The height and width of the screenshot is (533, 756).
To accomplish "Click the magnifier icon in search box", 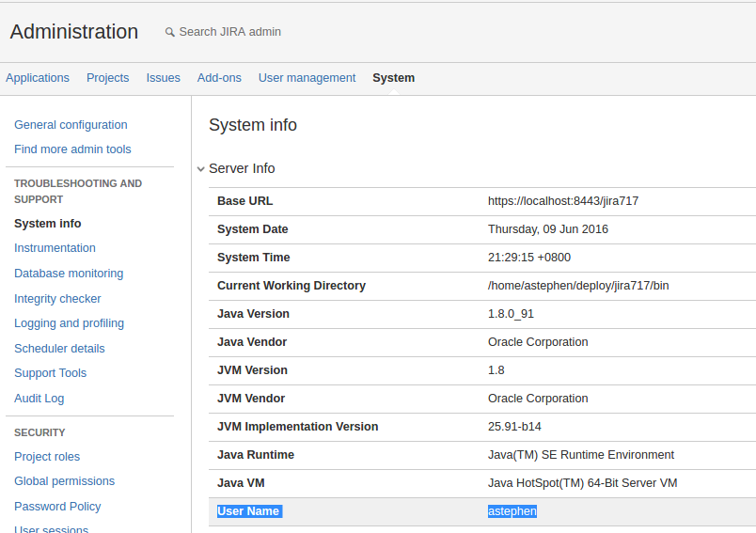I will coord(170,32).
